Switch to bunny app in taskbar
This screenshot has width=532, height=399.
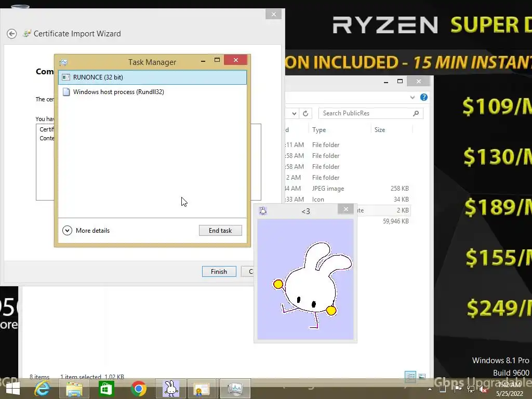171,389
